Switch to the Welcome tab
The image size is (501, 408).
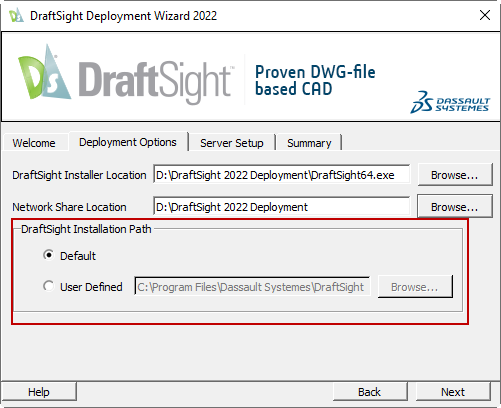(x=34, y=143)
